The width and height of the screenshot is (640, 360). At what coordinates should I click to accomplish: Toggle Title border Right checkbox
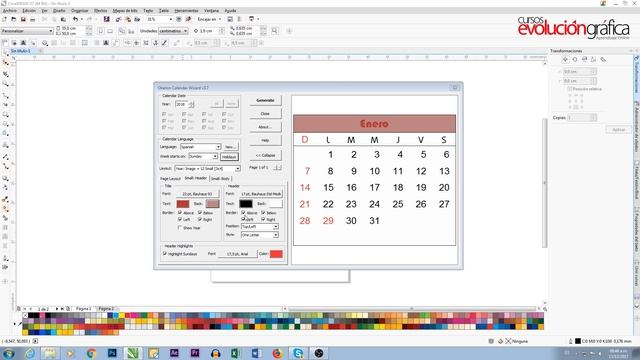[200, 219]
